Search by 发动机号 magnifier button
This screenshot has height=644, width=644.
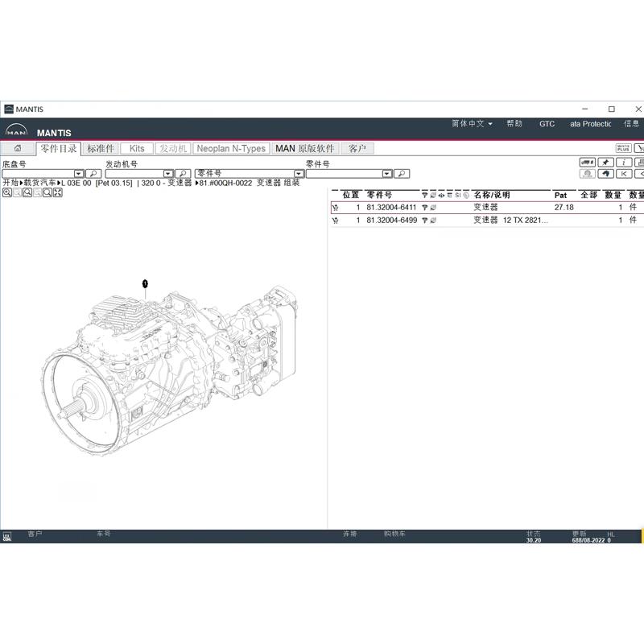point(183,174)
